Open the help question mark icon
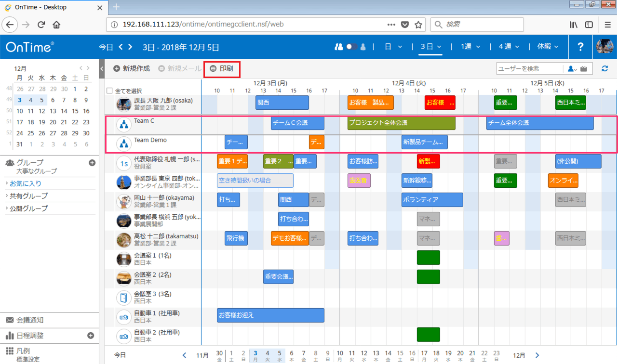 point(580,47)
